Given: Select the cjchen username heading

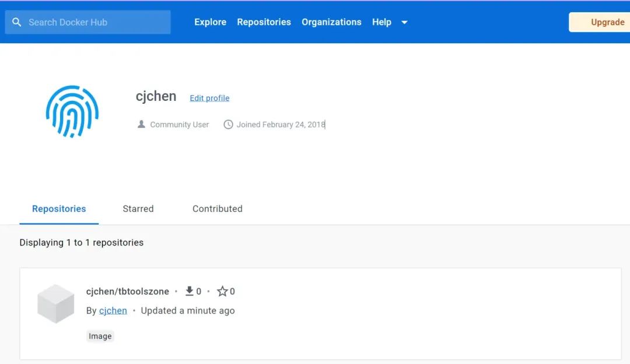Looking at the screenshot, I should coord(156,96).
